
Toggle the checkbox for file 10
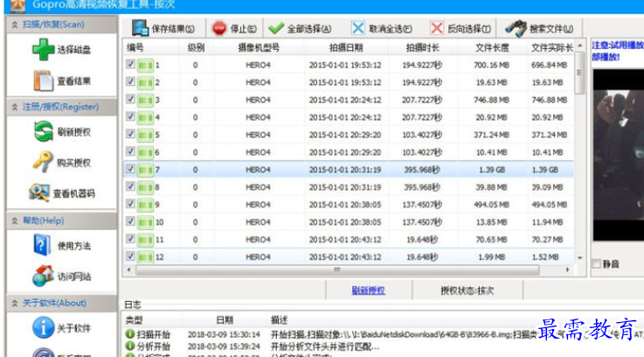(x=130, y=221)
